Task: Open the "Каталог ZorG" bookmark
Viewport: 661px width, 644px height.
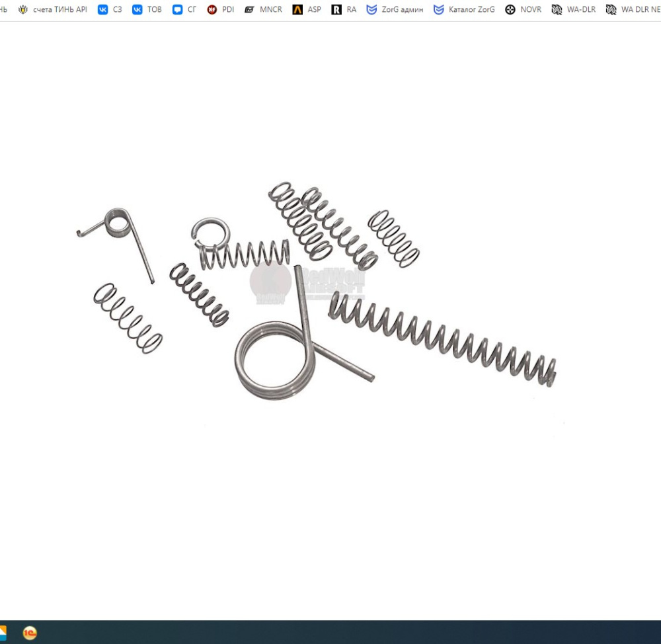Action: point(464,9)
